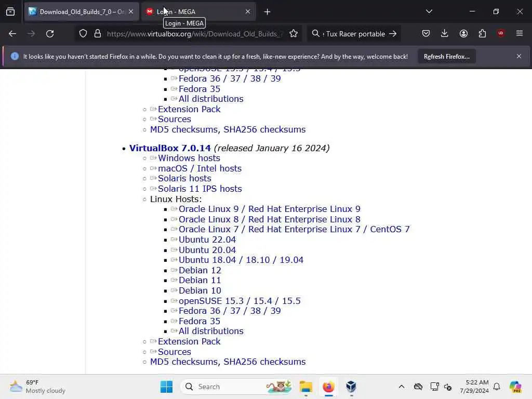Screen dimensions: 532x399
Task: Open new tab with plus button
Action: click(x=268, y=12)
